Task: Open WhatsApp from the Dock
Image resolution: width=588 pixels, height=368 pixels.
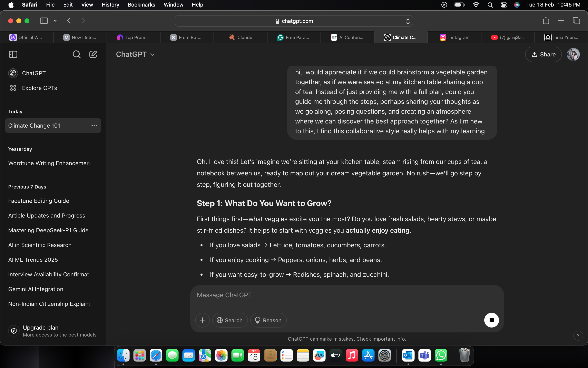Action: coord(441,356)
